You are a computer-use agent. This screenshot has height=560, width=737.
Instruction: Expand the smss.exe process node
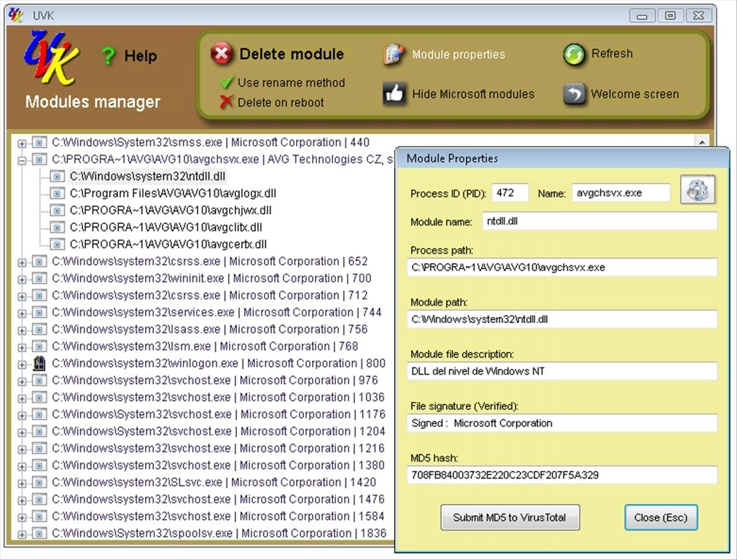(x=22, y=144)
